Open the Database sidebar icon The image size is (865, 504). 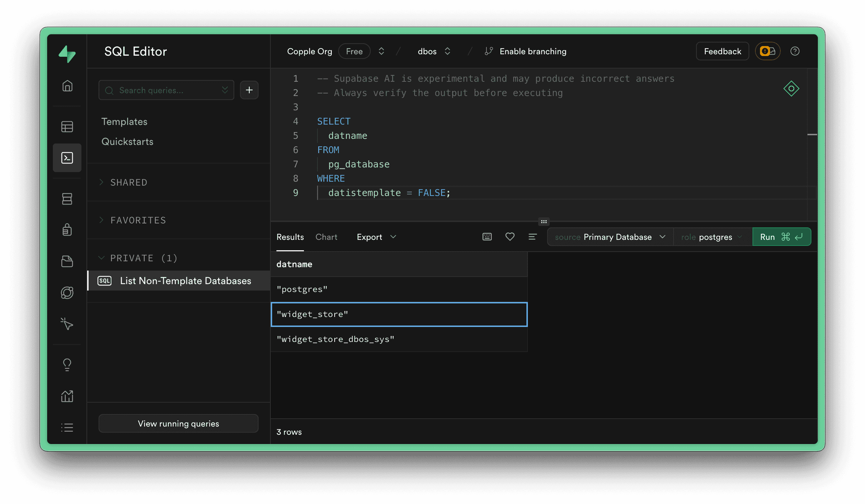pyautogui.click(x=67, y=199)
